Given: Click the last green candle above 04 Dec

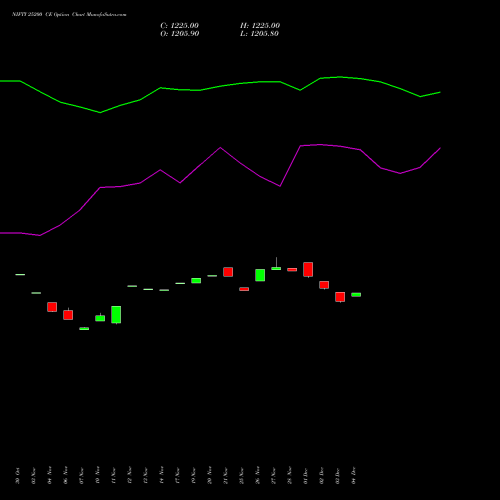Looking at the screenshot, I should point(356,295).
